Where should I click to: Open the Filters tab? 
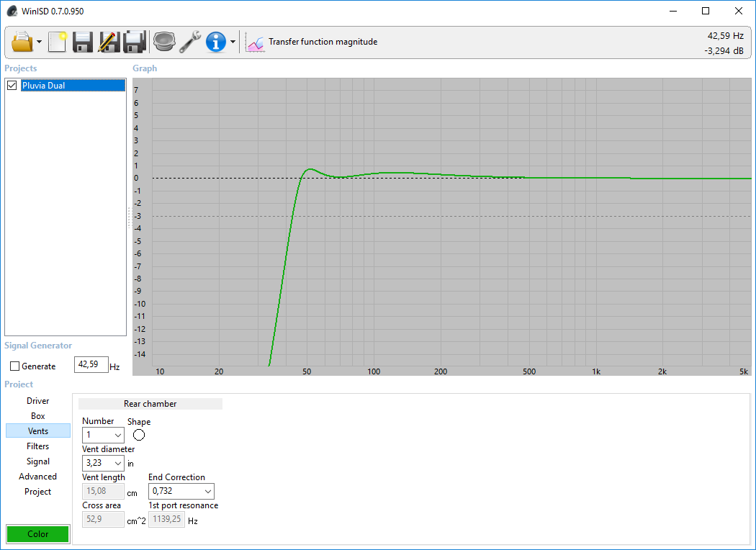coord(37,446)
